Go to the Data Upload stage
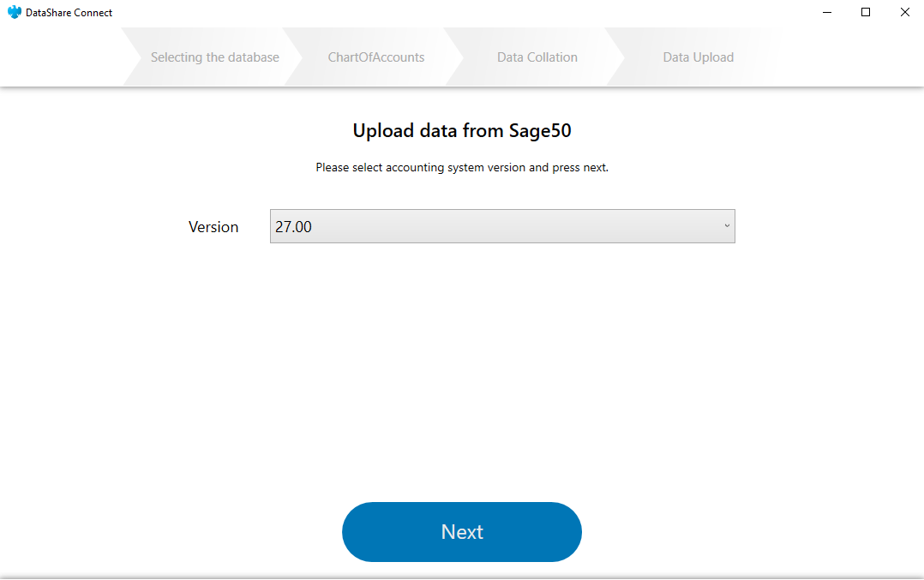This screenshot has height=580, width=924. [698, 57]
